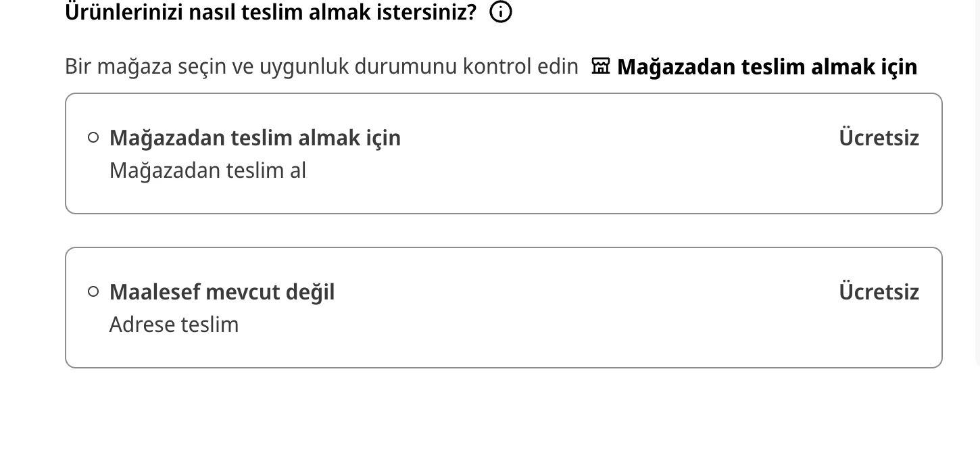This screenshot has width=980, height=457.
Task: Select the Mağazadan teslim almak için radio button
Action: pyautogui.click(x=94, y=138)
